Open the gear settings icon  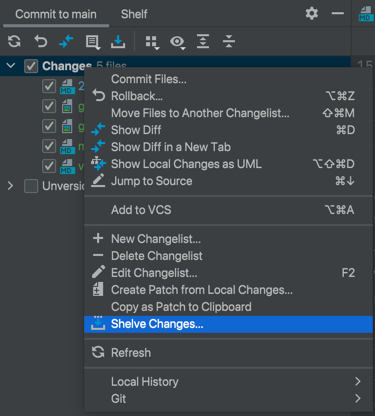[312, 14]
